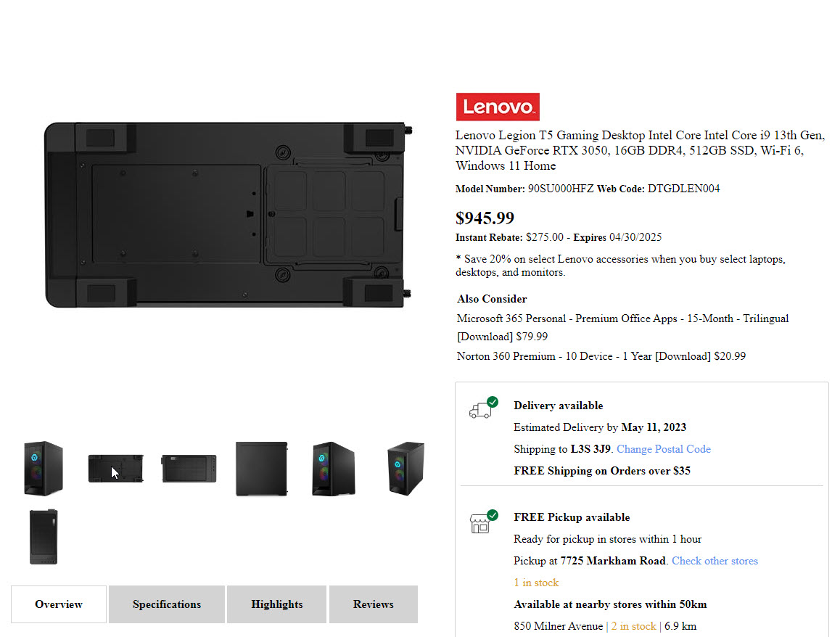Click the delivery truck icon
Screen dimensions: 840x637
pyautogui.click(x=482, y=408)
